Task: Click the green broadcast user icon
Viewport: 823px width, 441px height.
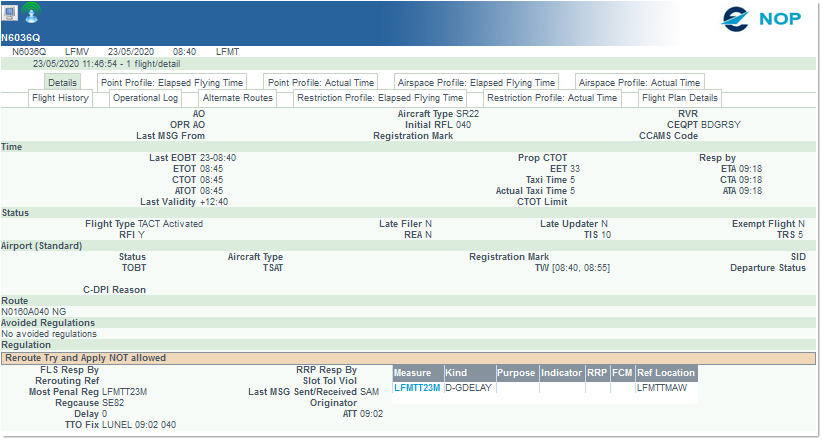Action: pos(32,13)
